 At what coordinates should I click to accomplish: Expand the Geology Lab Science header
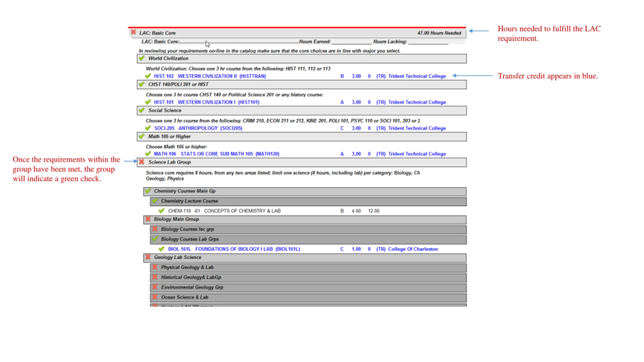coord(305,258)
